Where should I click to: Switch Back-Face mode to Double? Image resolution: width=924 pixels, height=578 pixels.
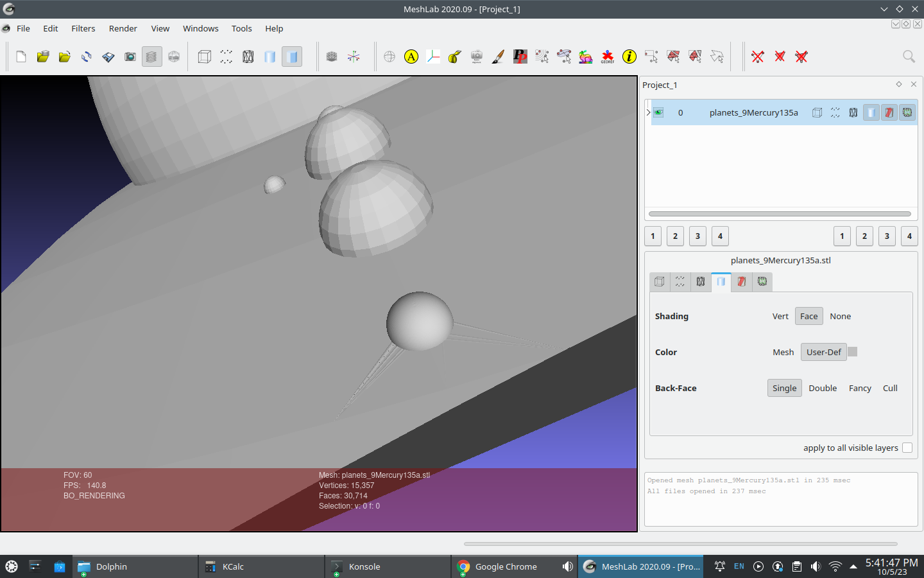pos(823,388)
